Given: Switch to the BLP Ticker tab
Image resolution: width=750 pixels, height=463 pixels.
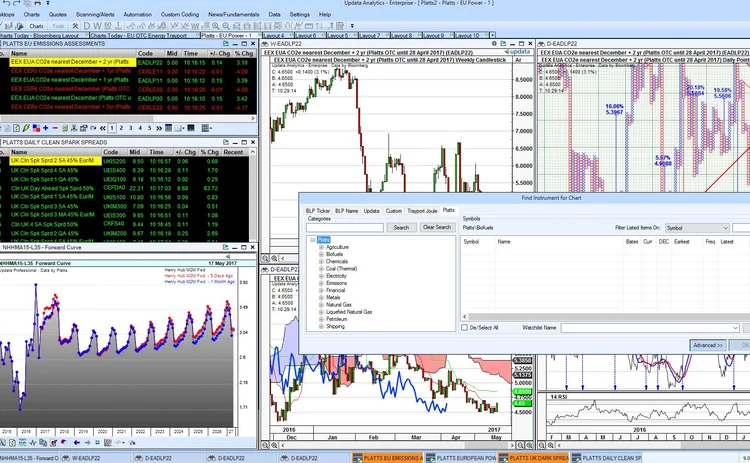Looking at the screenshot, I should click(x=318, y=210).
